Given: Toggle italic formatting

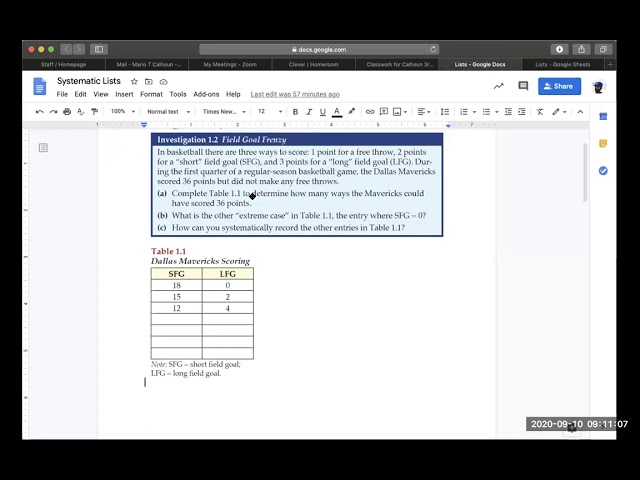Looking at the screenshot, I should 309,112.
